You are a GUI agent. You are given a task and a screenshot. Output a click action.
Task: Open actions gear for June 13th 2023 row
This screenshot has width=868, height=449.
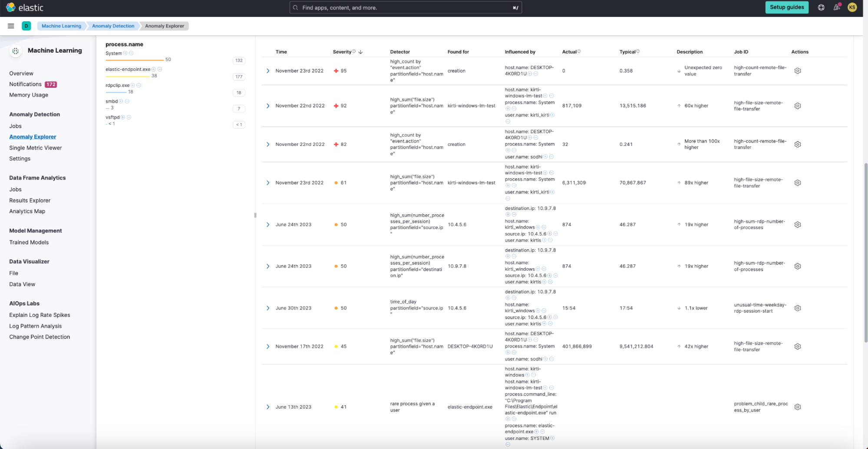tap(797, 407)
